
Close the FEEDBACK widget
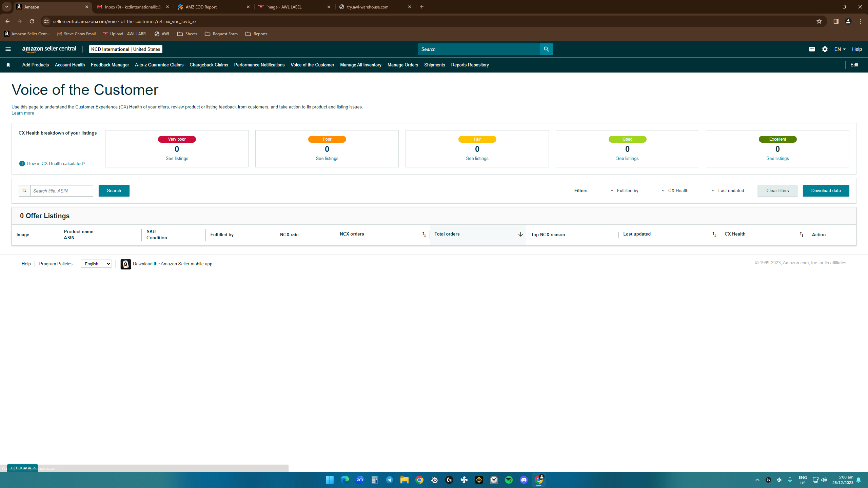pyautogui.click(x=34, y=468)
